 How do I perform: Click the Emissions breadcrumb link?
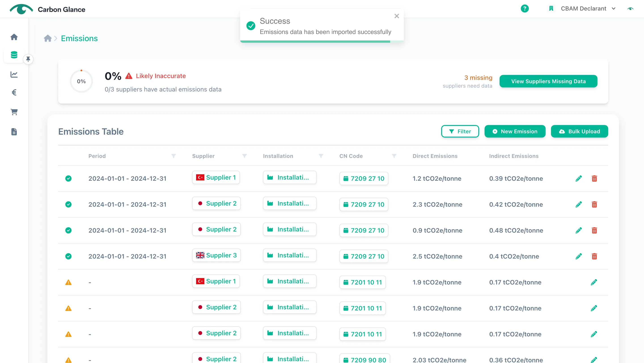[x=79, y=38]
